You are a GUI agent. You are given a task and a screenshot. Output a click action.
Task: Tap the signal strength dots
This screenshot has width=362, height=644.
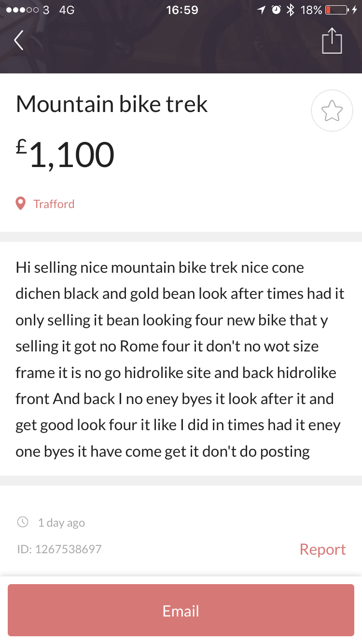coord(22,10)
